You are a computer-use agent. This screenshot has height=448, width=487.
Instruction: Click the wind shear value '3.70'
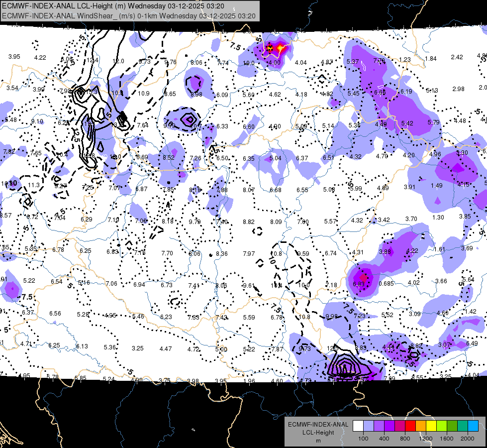411,219
